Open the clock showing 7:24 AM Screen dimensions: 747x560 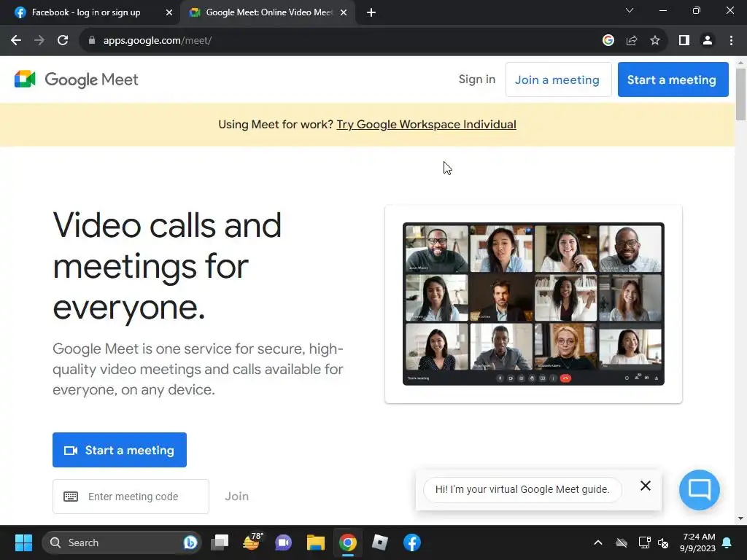698,542
